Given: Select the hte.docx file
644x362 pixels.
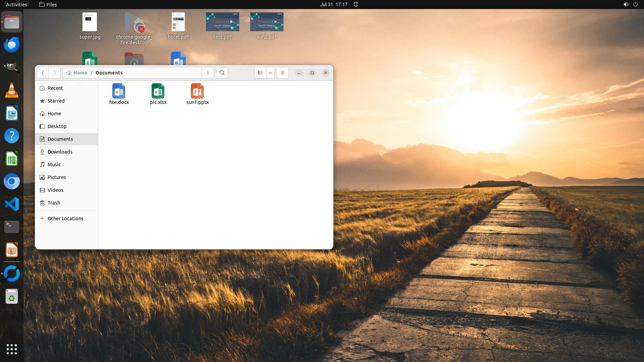Looking at the screenshot, I should tap(119, 94).
